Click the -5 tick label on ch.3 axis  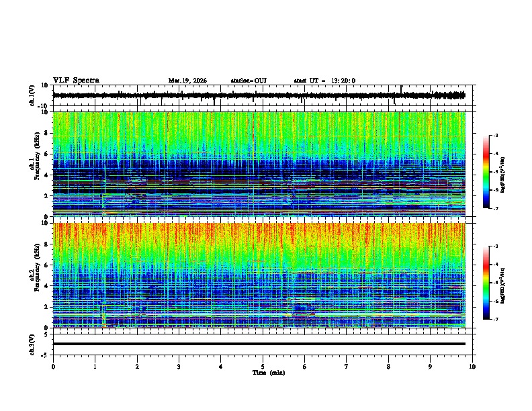coord(46,355)
